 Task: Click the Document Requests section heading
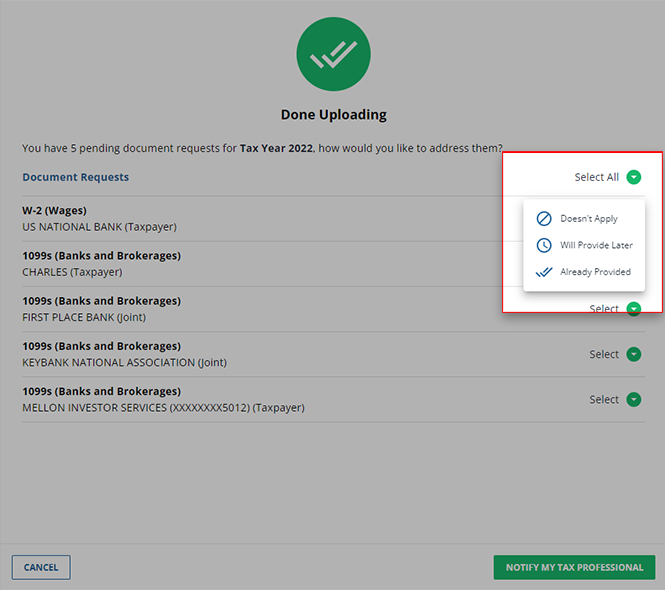pos(76,177)
